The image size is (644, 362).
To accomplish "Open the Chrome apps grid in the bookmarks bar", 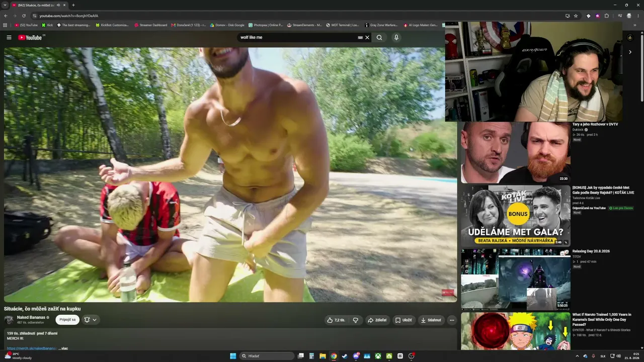I will (x=5, y=25).
